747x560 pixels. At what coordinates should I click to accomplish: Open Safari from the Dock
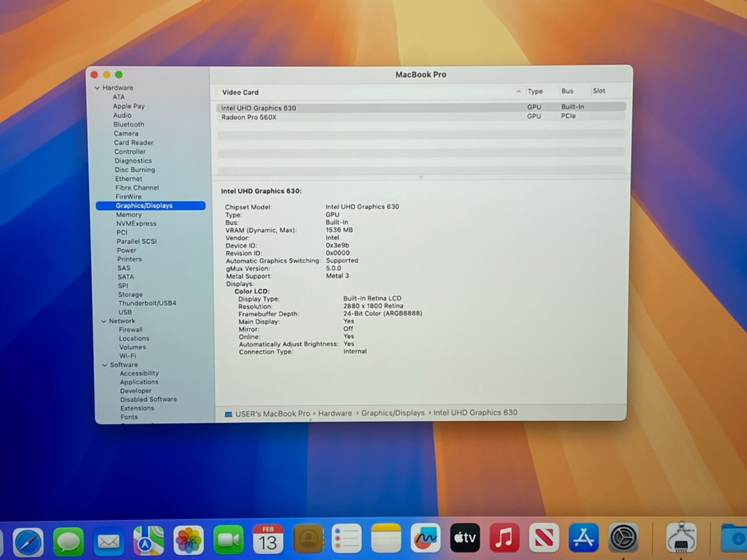click(x=28, y=541)
